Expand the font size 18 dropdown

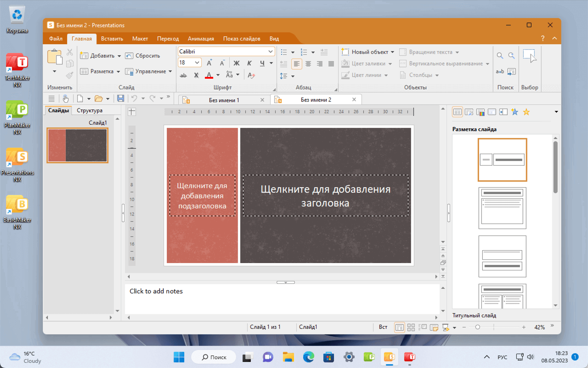click(198, 63)
